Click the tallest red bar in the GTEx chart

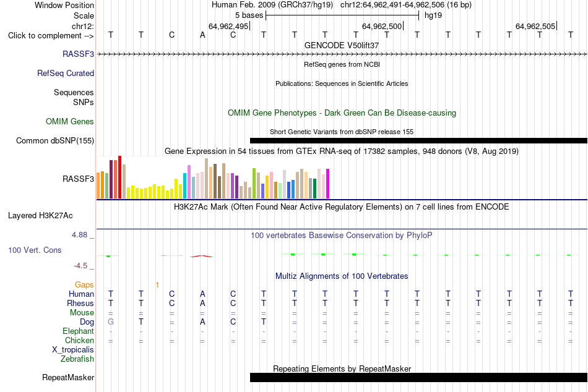point(119,177)
